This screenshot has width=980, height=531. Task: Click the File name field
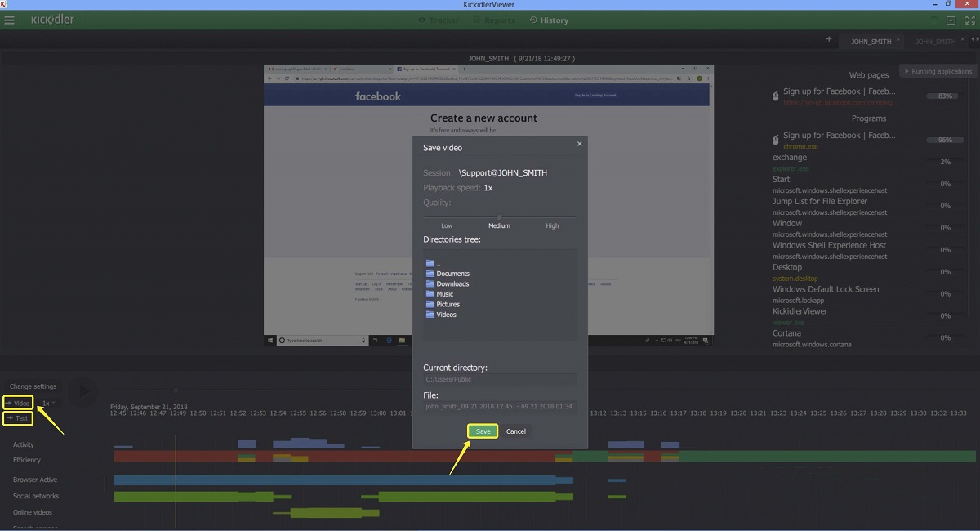point(500,406)
